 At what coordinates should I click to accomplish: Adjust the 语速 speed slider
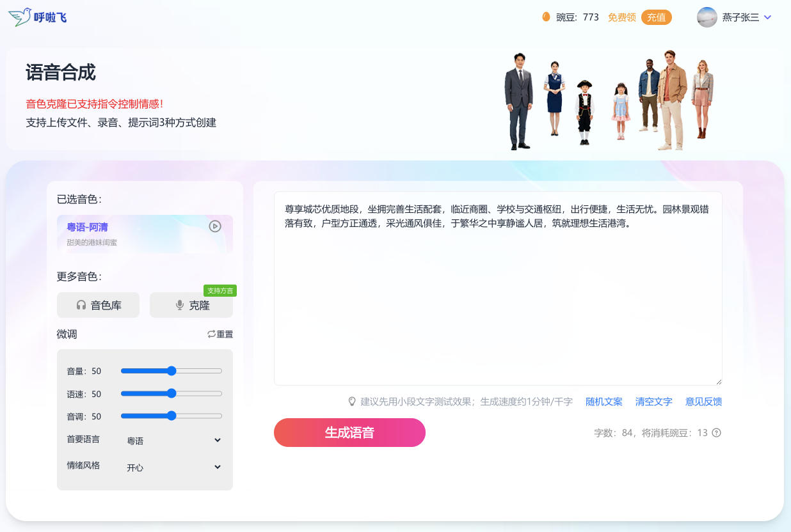pos(172,393)
